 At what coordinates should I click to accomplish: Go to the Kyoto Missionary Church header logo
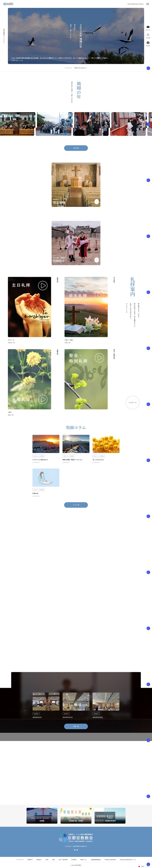click(x=8, y=4)
